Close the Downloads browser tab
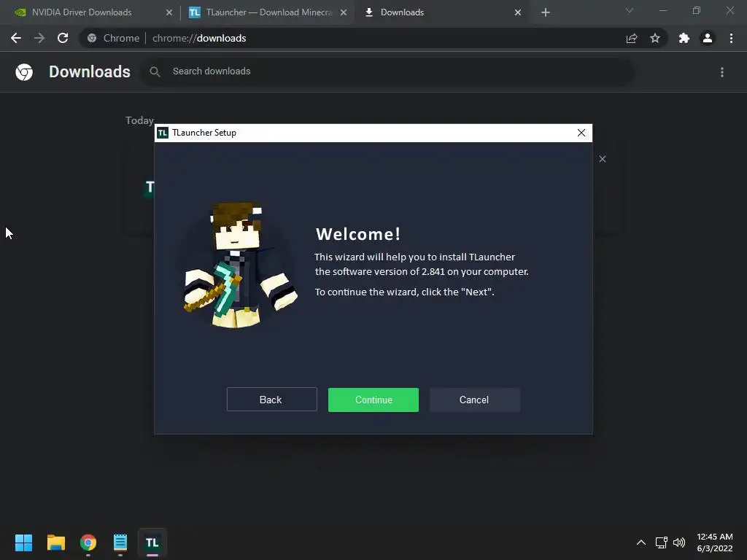 [x=518, y=12]
